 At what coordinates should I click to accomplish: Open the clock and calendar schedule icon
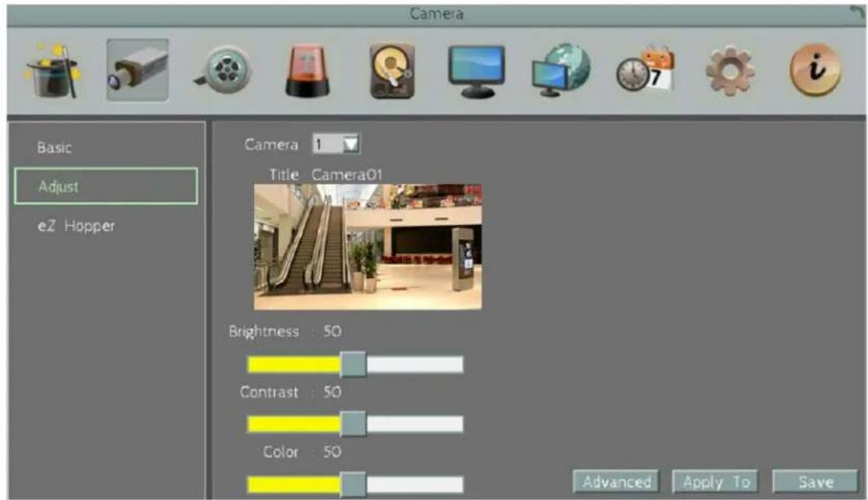(646, 70)
